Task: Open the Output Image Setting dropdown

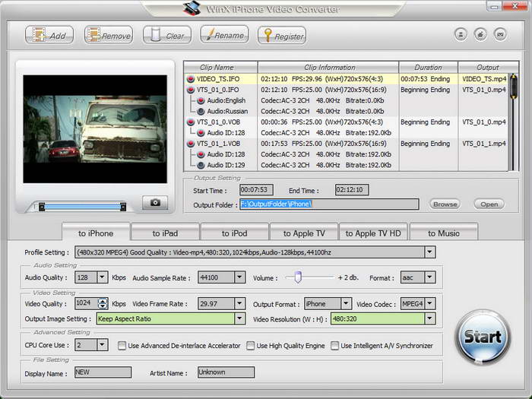Action: tap(239, 319)
